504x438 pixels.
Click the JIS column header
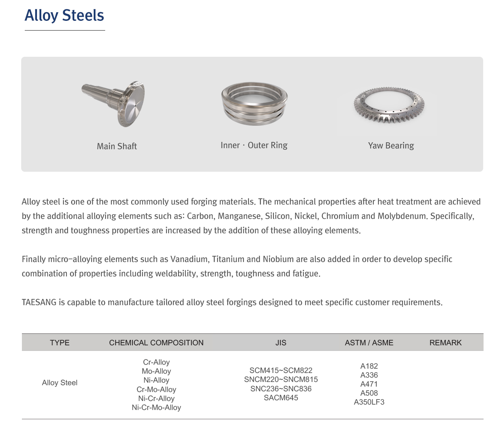(x=281, y=343)
